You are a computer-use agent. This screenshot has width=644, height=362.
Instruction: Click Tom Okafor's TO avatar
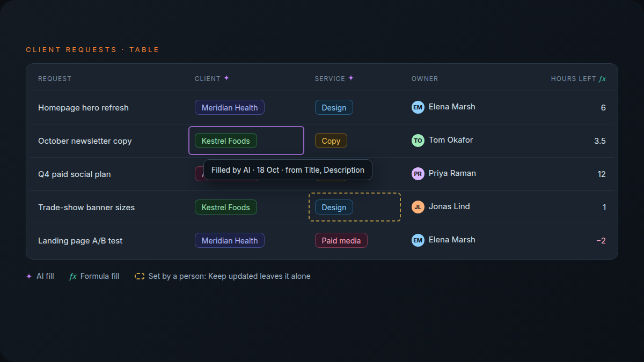tap(418, 141)
